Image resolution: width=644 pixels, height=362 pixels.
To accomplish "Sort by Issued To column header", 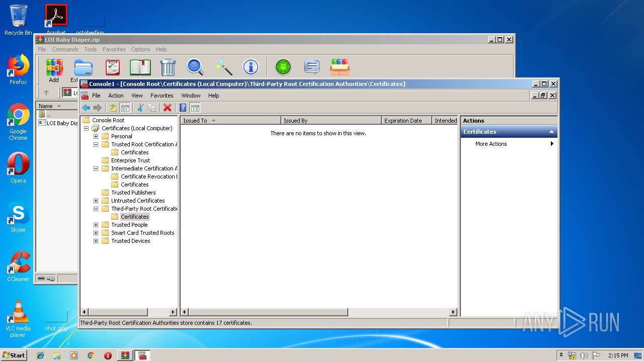I will click(x=230, y=121).
